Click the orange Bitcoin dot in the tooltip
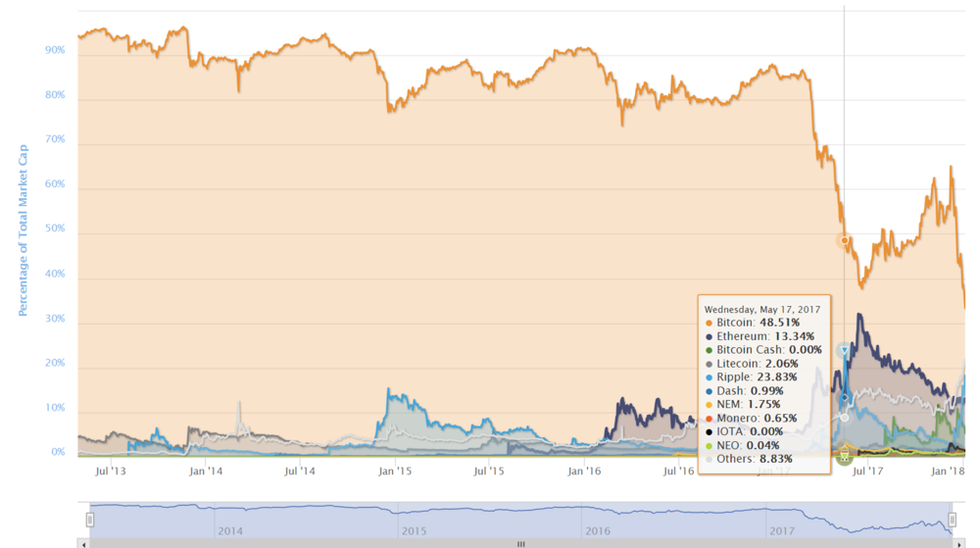The height and width of the screenshot is (548, 980). coord(709,322)
